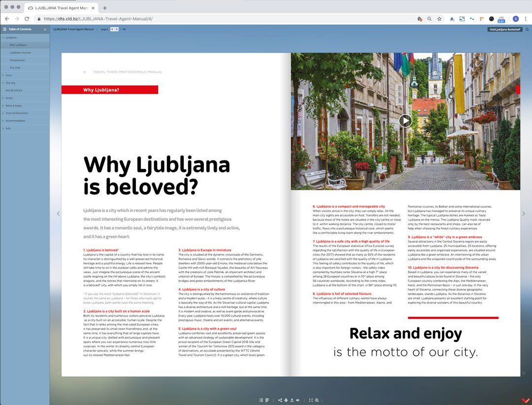This screenshot has height=405, width=532.
Task: Open search in the flipbook header
Action: click(x=527, y=30)
